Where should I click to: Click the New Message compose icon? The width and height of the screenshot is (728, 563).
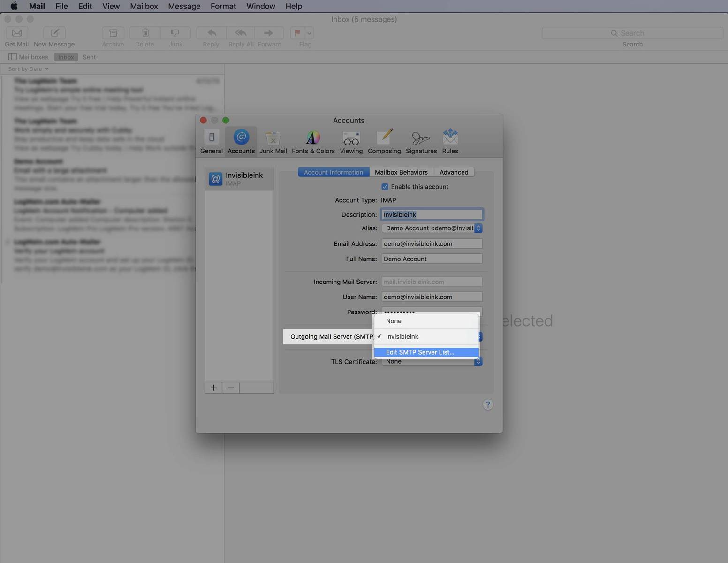[x=54, y=33]
